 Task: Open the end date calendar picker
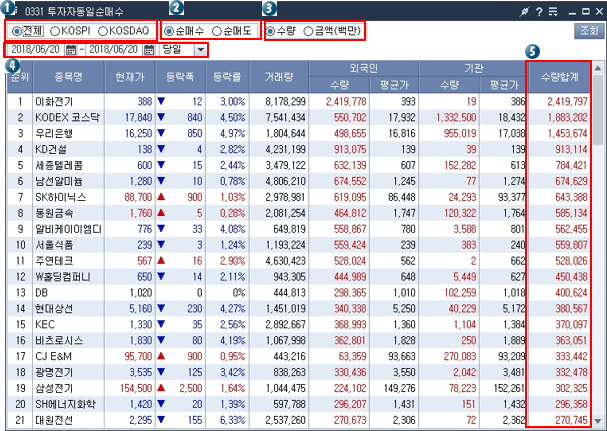click(x=149, y=50)
